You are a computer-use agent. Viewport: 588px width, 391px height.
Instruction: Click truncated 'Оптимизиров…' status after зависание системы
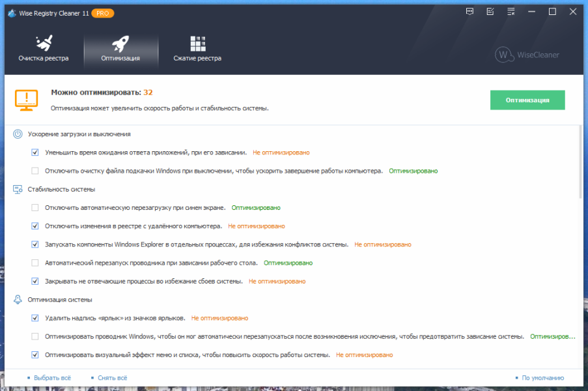[552, 336]
